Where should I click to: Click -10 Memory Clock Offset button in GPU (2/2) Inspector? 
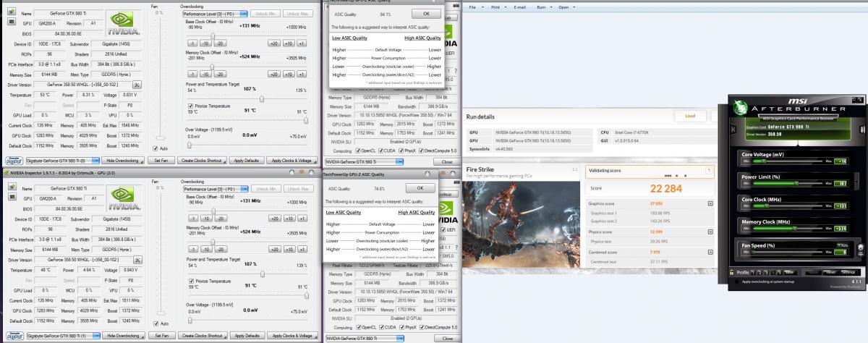pyautogui.click(x=205, y=248)
